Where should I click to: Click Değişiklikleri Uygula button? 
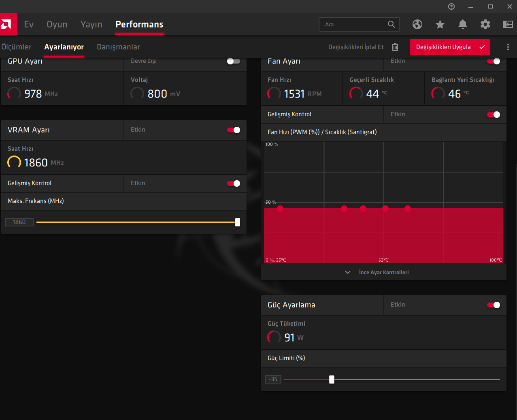click(x=450, y=47)
